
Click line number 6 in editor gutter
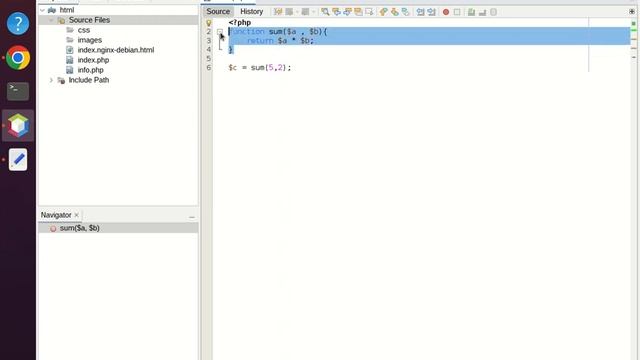tap(209, 67)
